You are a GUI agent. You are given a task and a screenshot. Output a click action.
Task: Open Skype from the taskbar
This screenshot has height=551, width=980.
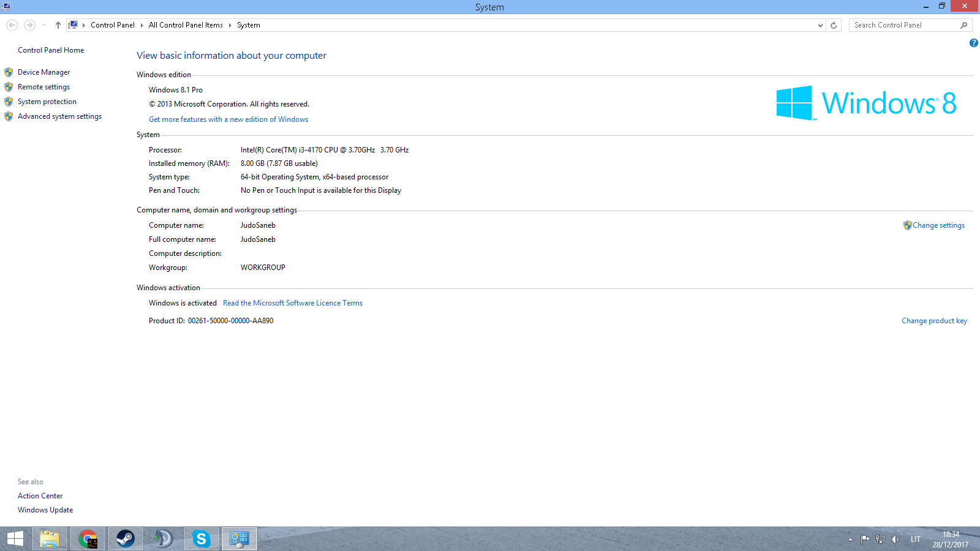pos(201,539)
